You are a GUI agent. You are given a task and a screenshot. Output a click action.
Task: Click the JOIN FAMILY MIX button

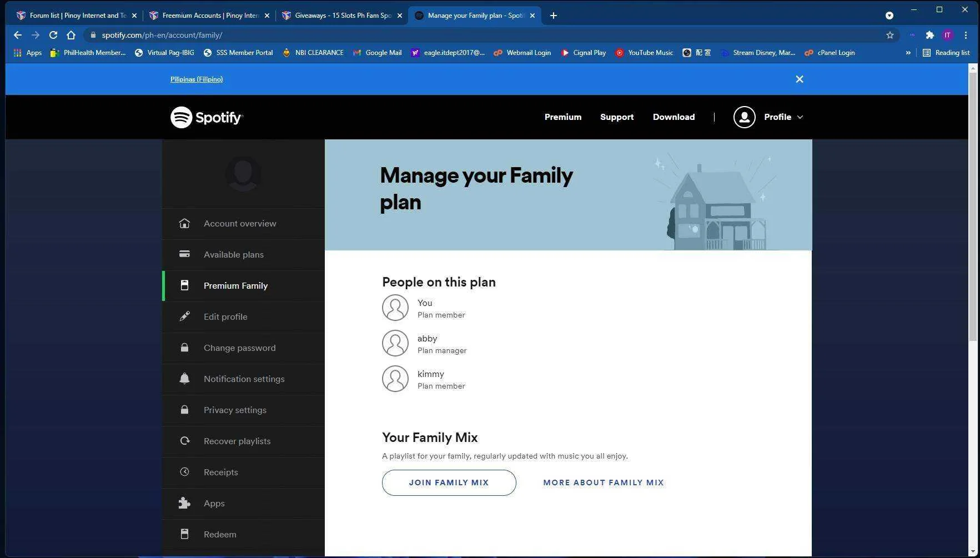coord(449,482)
